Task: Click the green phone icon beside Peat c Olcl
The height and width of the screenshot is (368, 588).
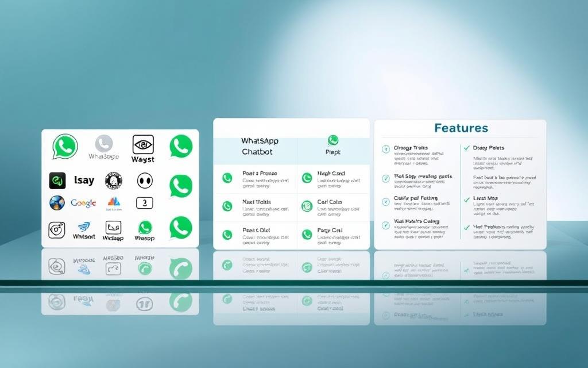Action: [x=227, y=235]
